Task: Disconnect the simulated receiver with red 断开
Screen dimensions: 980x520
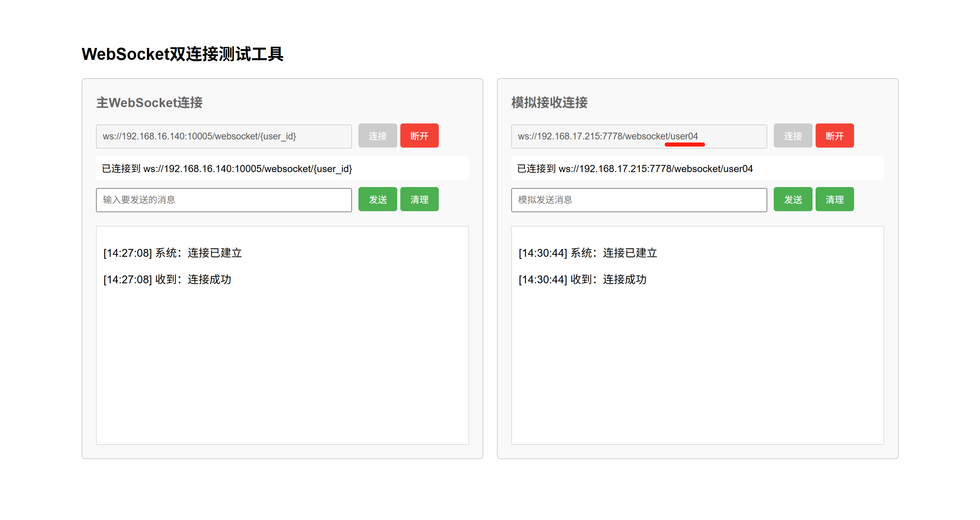Action: (x=834, y=136)
